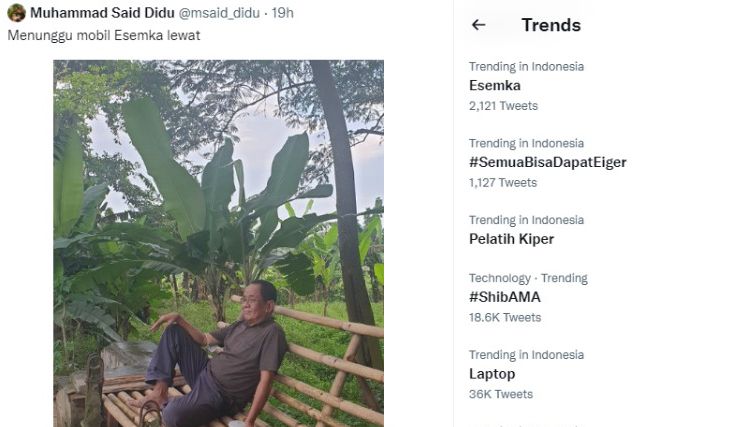The width and height of the screenshot is (756, 427).
Task: Click Muhammad Said Didu's profile avatar
Action: click(x=16, y=13)
